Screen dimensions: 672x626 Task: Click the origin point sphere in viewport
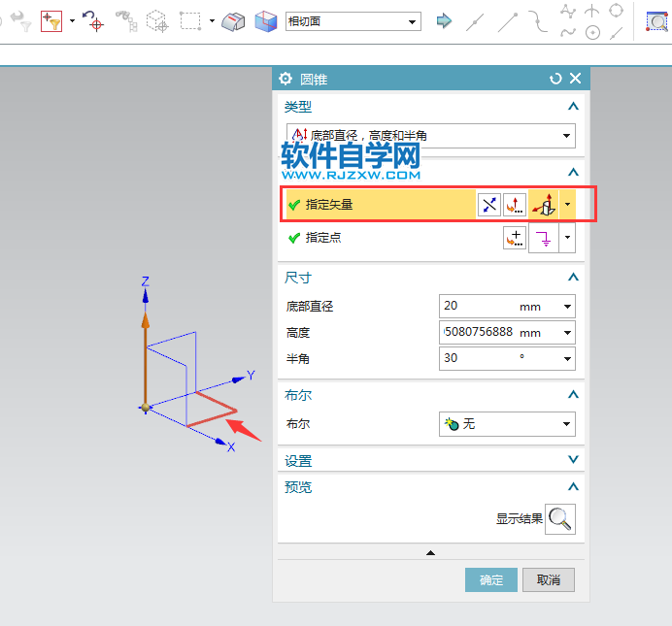(146, 408)
